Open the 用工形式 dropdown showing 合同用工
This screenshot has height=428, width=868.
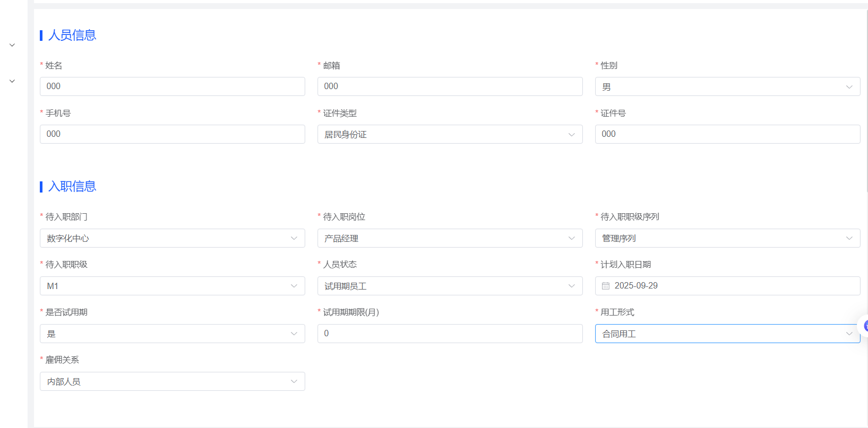pos(727,334)
